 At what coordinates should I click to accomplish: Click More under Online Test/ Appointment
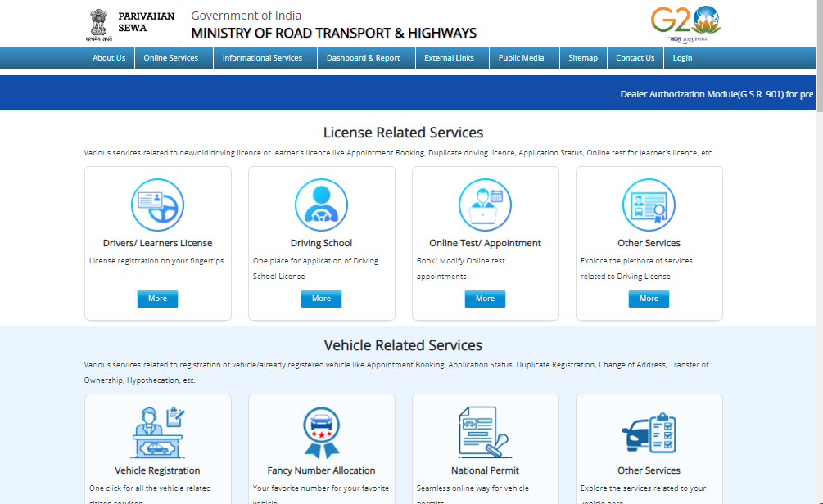click(485, 299)
